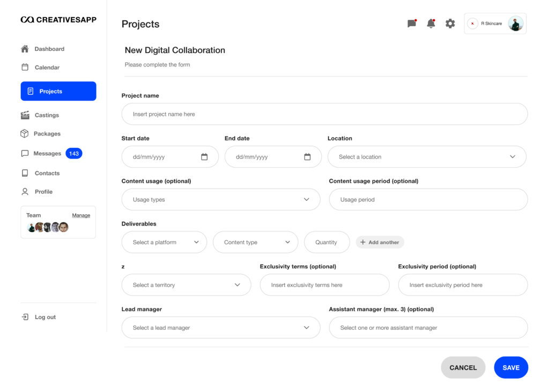Click the Log out arrow icon
The height and width of the screenshot is (392, 549).
(25, 317)
